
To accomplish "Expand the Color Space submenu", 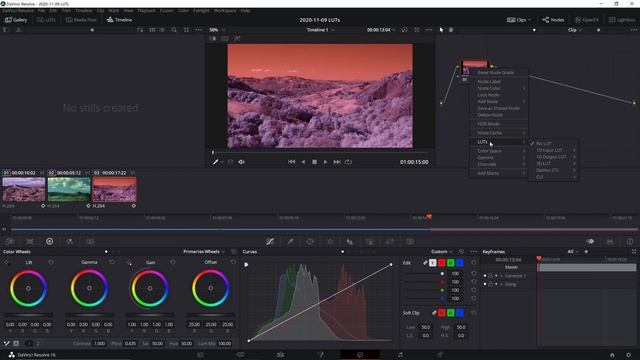I will click(498, 151).
